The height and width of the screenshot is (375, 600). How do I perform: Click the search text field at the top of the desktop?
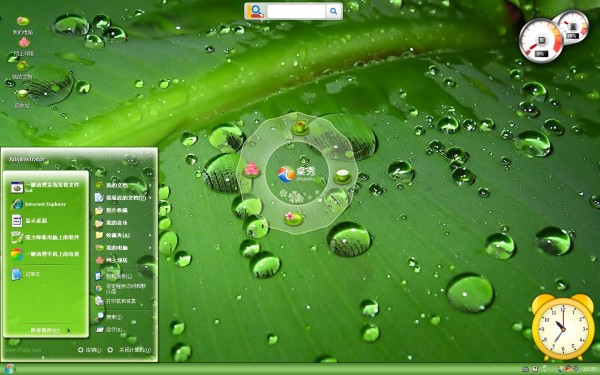[x=296, y=11]
